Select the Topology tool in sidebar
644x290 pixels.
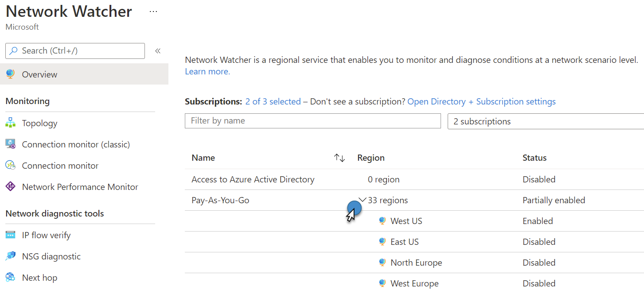click(40, 123)
